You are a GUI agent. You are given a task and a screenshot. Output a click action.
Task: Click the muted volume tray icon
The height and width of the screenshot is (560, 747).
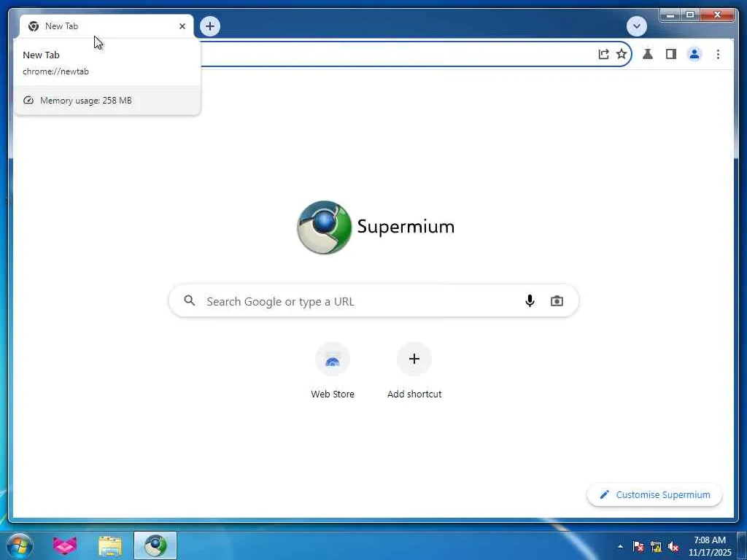click(673, 547)
